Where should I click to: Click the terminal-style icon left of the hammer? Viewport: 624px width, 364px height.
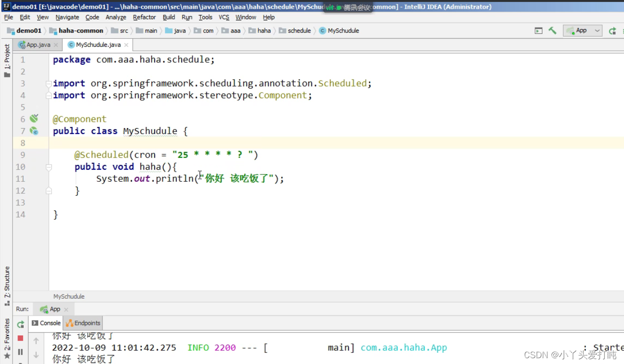[538, 30]
